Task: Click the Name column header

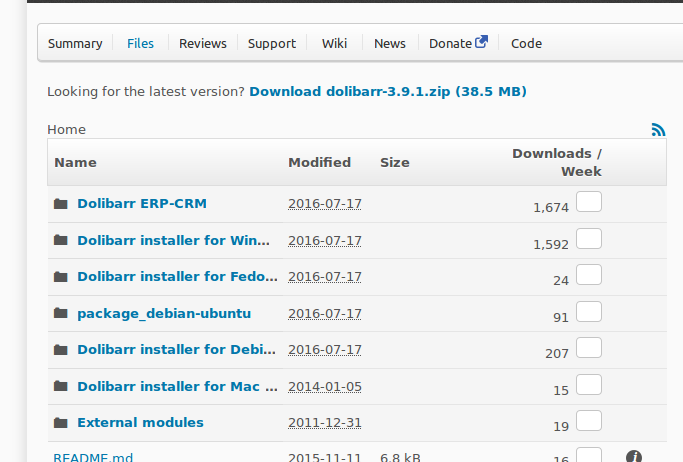Action: 75,162
